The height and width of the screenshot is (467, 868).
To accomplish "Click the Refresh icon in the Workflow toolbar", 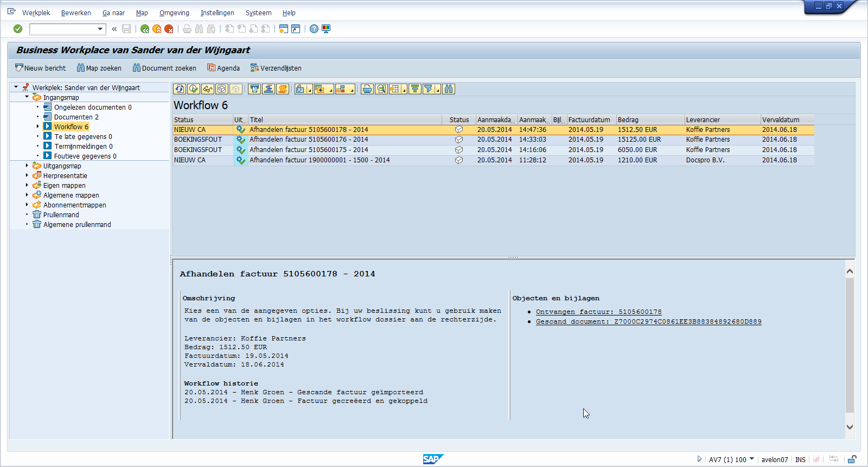I will point(180,89).
